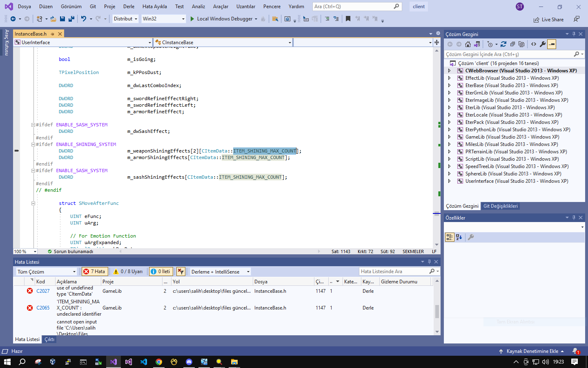The height and width of the screenshot is (368, 588).
Task: Open the UserInterface scope dropdown in editor
Action: point(83,43)
